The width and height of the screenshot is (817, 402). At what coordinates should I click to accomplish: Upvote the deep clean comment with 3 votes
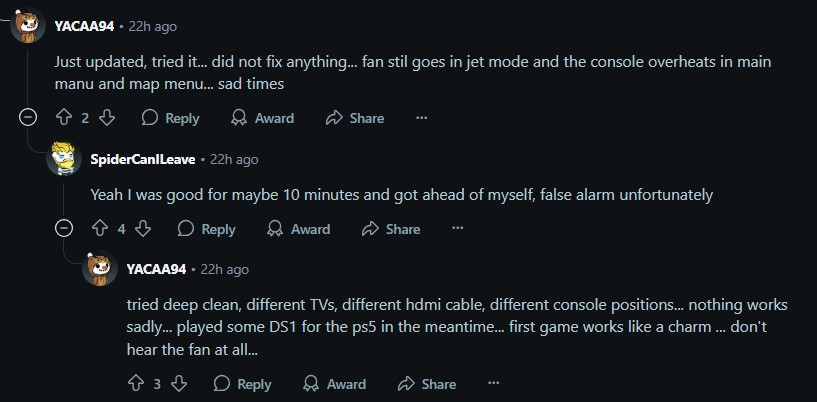(135, 384)
